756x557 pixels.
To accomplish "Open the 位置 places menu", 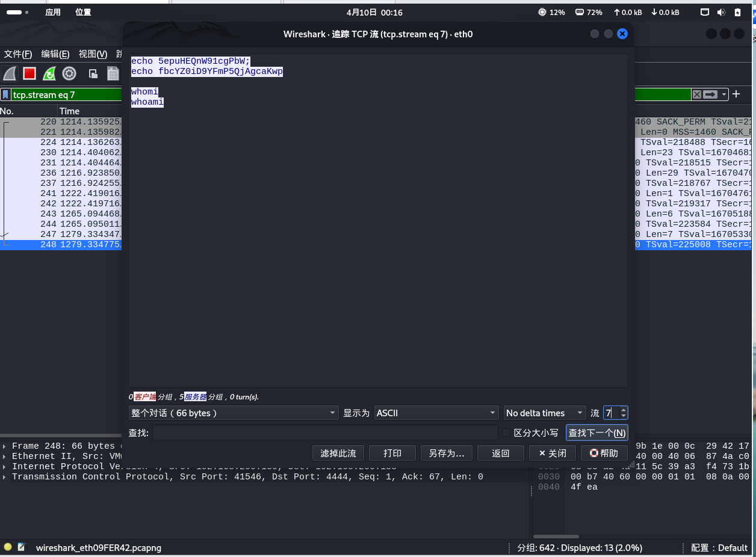I will [83, 12].
